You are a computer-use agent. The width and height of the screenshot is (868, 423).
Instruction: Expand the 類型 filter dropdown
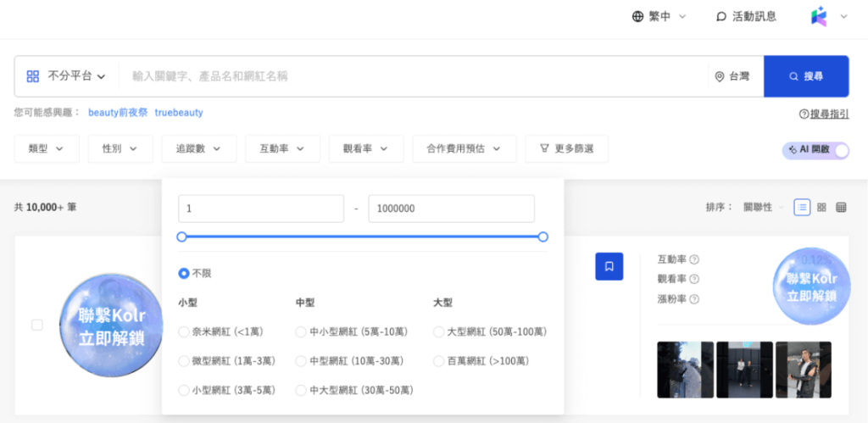coord(47,148)
